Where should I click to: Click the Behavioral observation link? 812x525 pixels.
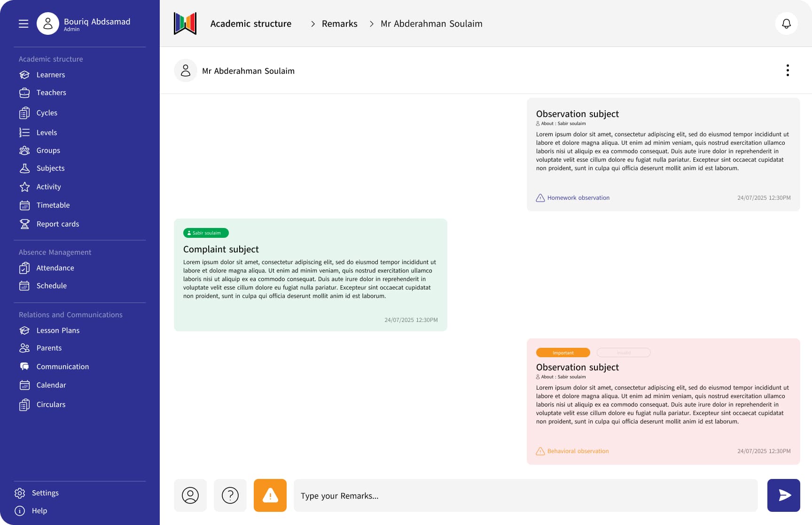(x=577, y=451)
